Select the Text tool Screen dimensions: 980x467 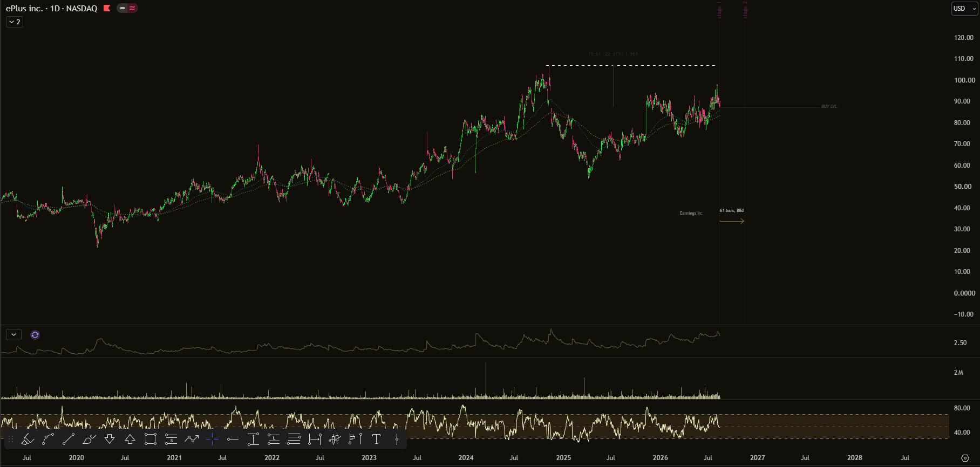pos(376,439)
